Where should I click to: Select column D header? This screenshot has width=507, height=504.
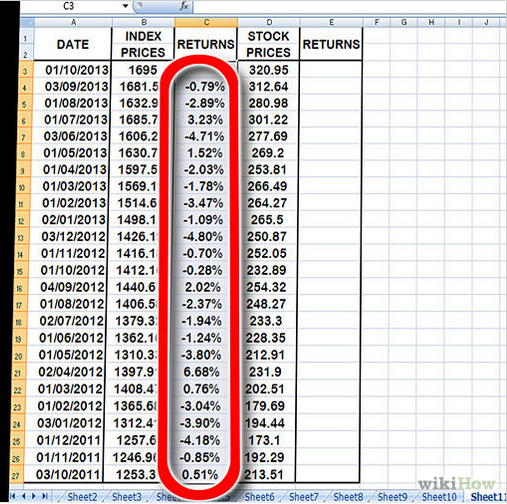(269, 22)
